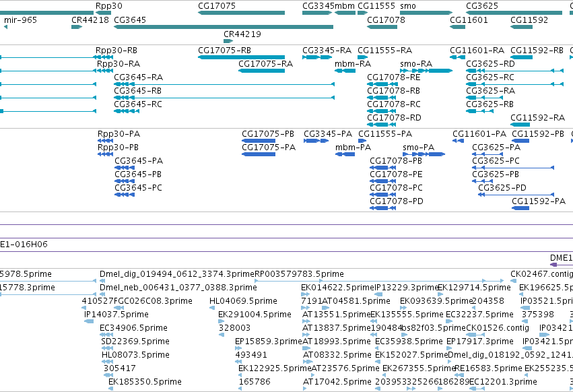The width and height of the screenshot is (573, 392).
Task: Click EST EK185350.5prime
Action: click(x=145, y=382)
